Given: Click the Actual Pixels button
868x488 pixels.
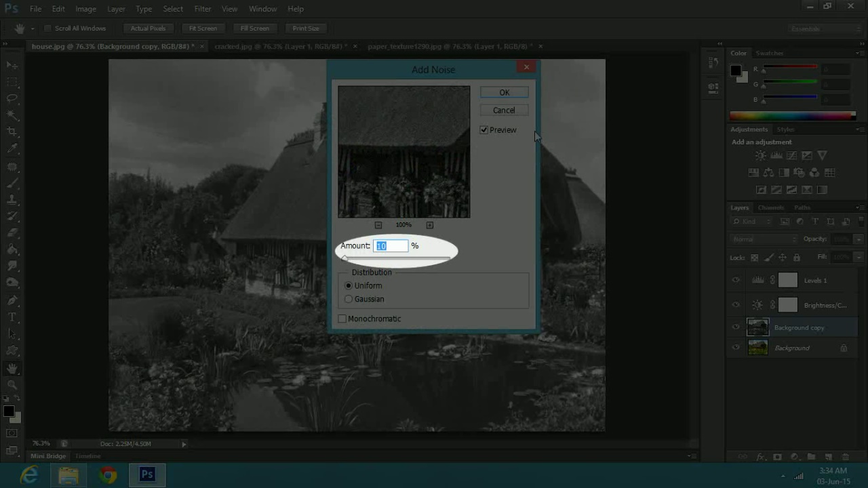Looking at the screenshot, I should pos(148,28).
